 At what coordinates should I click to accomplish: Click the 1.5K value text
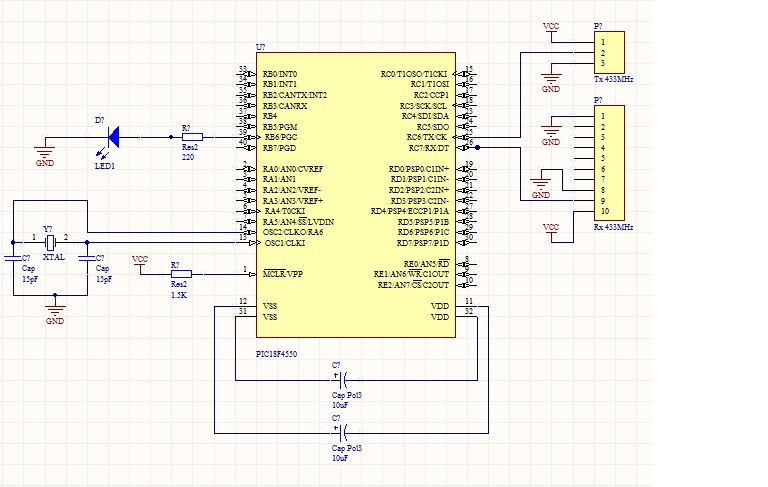[x=179, y=295]
